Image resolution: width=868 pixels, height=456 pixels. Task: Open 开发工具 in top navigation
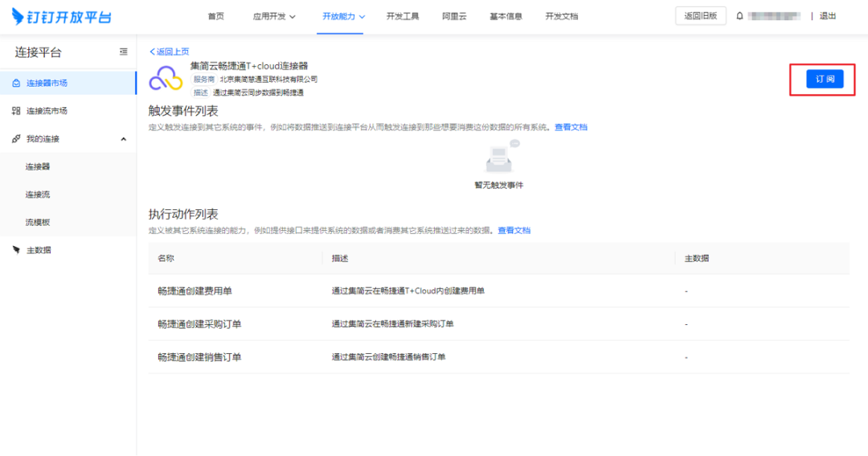403,17
